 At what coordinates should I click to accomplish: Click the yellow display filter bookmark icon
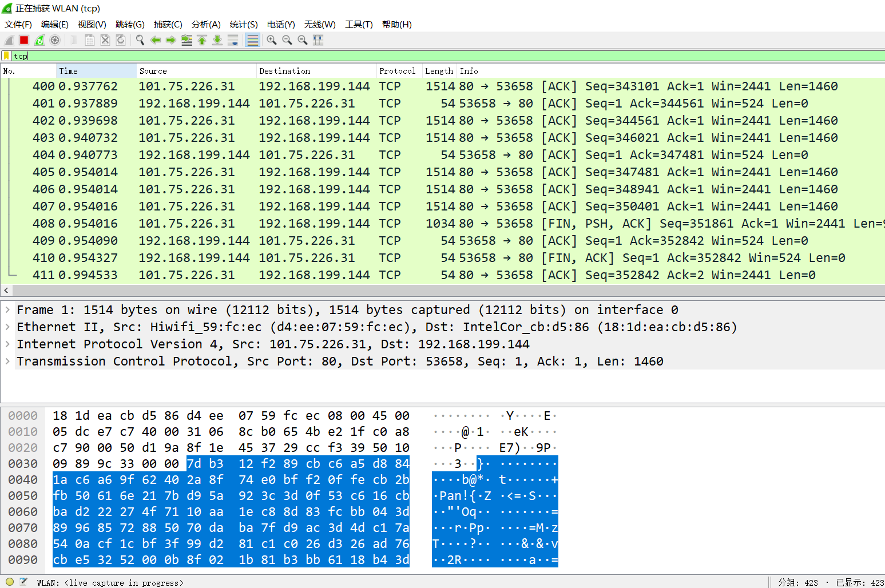click(6, 55)
